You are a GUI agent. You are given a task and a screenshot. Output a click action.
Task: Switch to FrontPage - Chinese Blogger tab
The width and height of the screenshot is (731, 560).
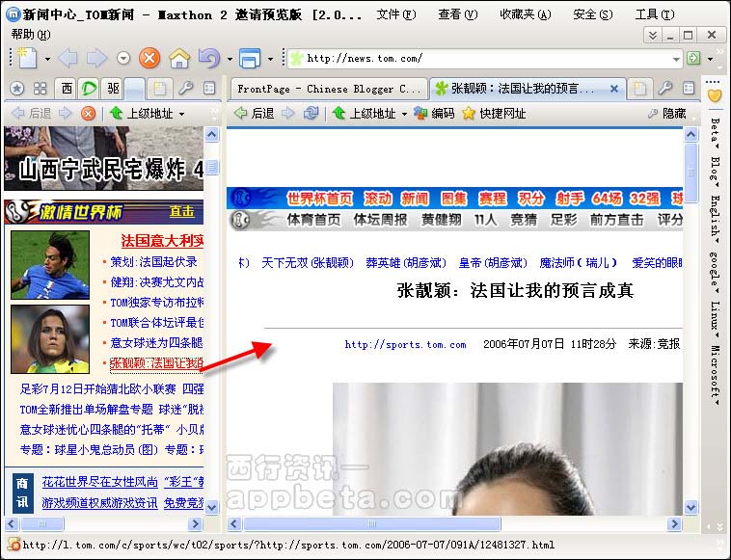point(329,89)
